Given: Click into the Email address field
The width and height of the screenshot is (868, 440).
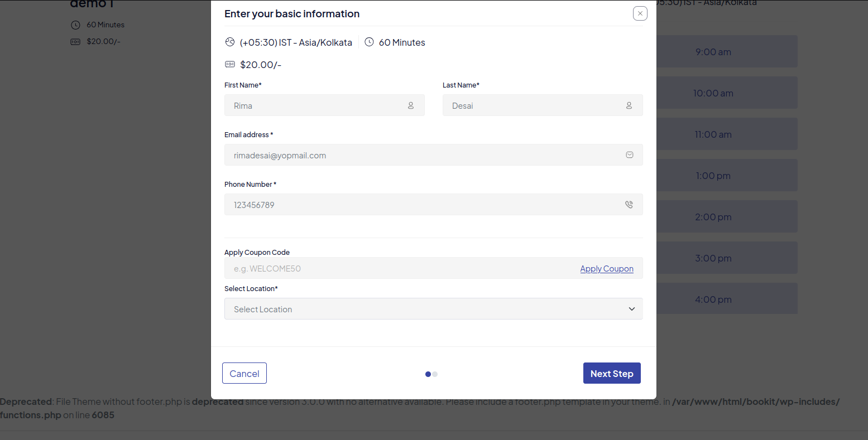Looking at the screenshot, I should point(424,155).
